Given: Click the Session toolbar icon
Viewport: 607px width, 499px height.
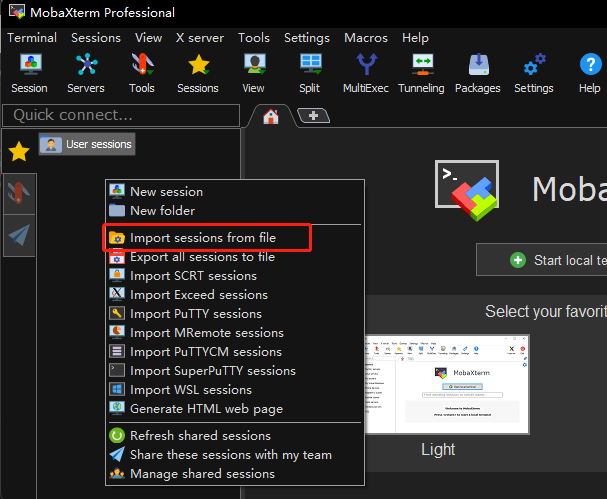Looking at the screenshot, I should 30,73.
